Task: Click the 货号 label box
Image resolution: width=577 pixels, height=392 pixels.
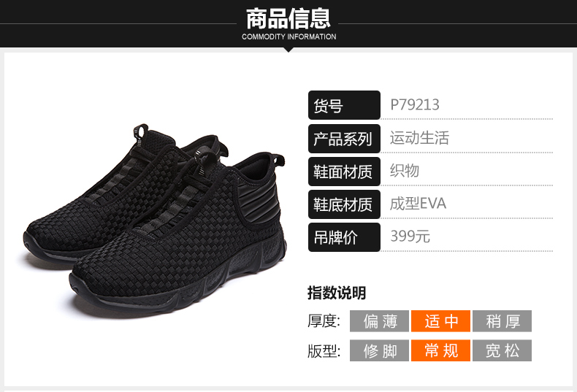Action: coord(345,105)
